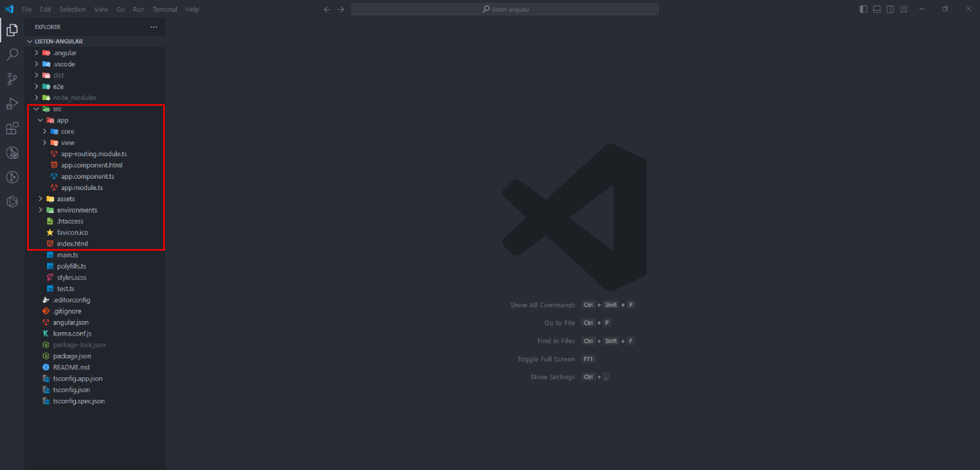Viewport: 980px width, 470px height.
Task: Click the star icon beside favicon.ico
Action: [50, 232]
